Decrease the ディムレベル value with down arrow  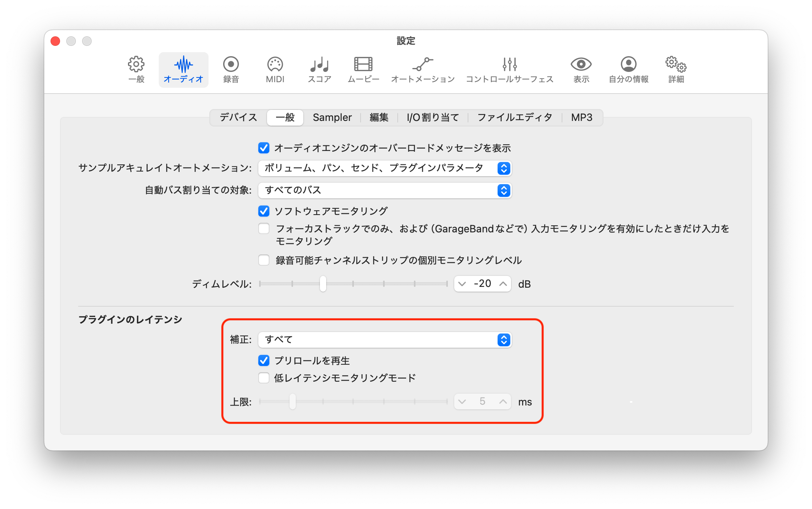pyautogui.click(x=462, y=284)
